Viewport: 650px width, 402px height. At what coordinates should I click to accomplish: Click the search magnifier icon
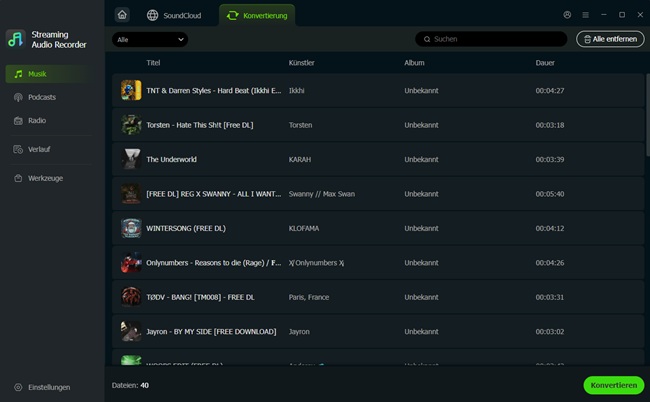click(427, 39)
